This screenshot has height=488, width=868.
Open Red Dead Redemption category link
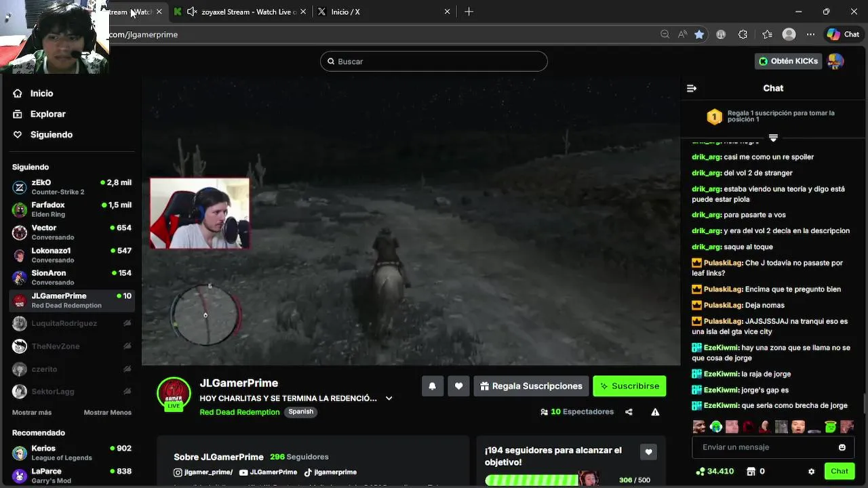tap(239, 412)
